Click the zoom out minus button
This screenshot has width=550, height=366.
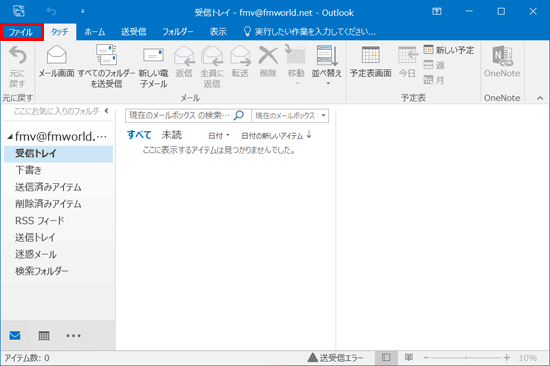(426, 358)
